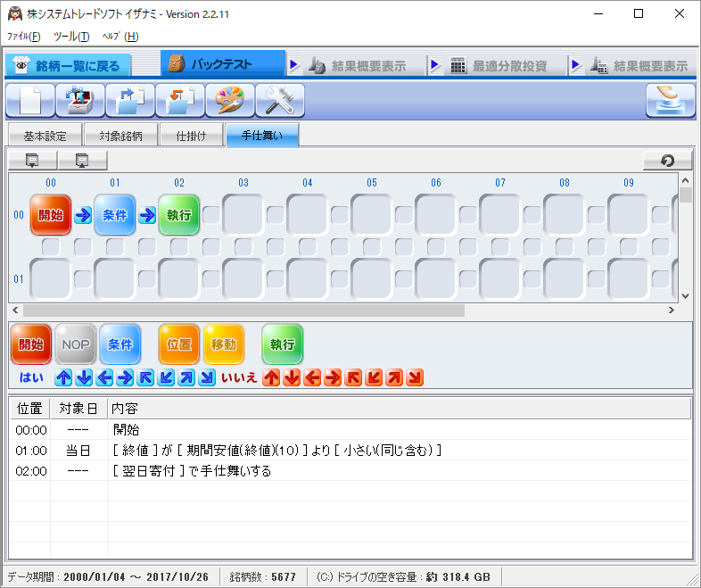
Task: Choose the blue down-right diagonal arrow
Action: (207, 377)
